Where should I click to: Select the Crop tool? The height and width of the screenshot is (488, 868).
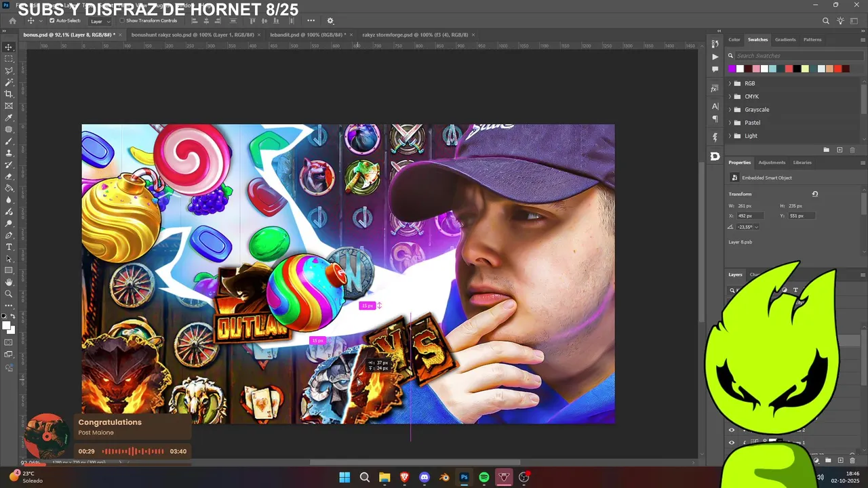tap(9, 94)
